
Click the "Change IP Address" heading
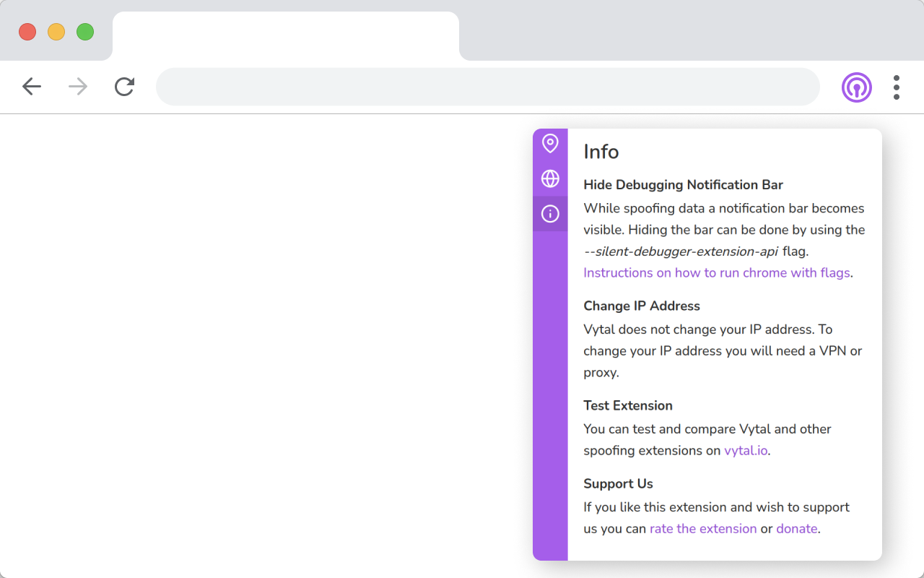click(x=642, y=306)
